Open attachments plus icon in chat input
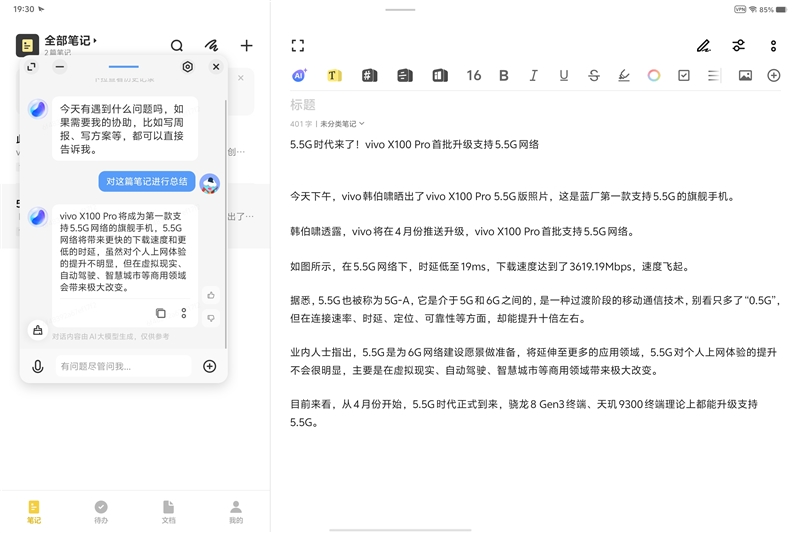This screenshot has width=800, height=533. pos(210,366)
